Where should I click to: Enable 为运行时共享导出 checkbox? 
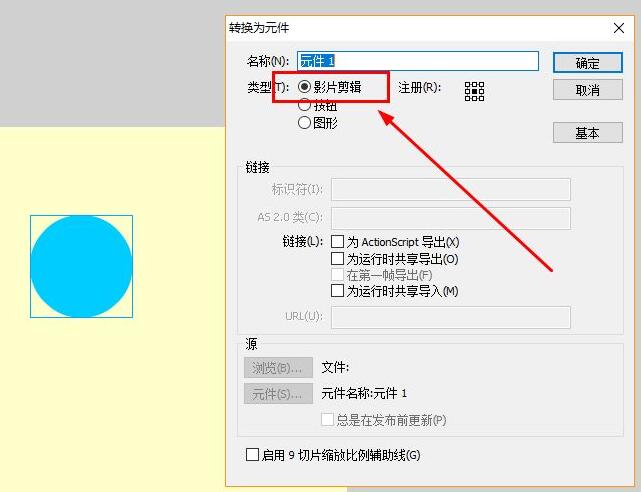[x=337, y=258]
